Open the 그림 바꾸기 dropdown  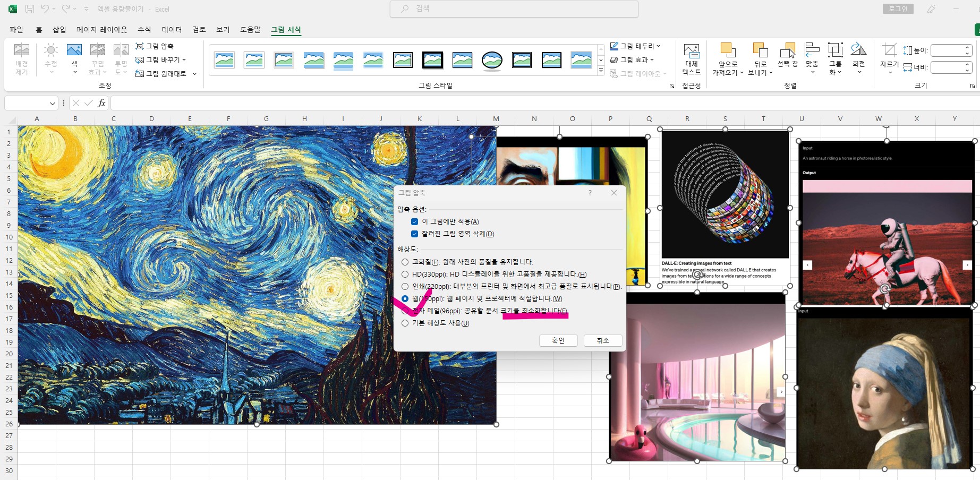[161, 60]
